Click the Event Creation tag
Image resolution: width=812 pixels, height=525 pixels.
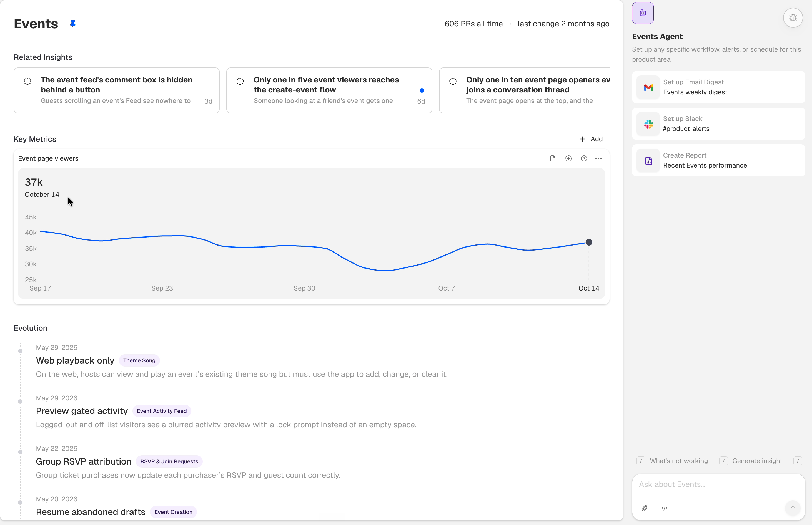coord(173,512)
